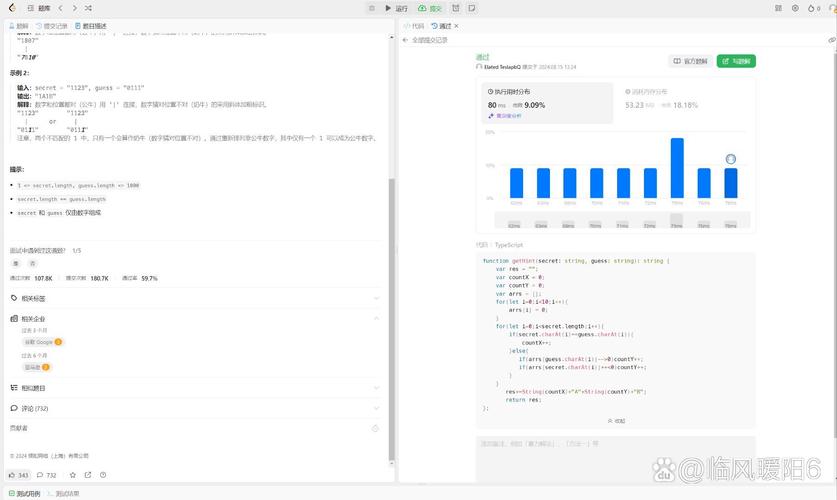Switch to the 提交记录 submissions tab
Viewport: 837px width, 500px height.
pyautogui.click(x=52, y=26)
